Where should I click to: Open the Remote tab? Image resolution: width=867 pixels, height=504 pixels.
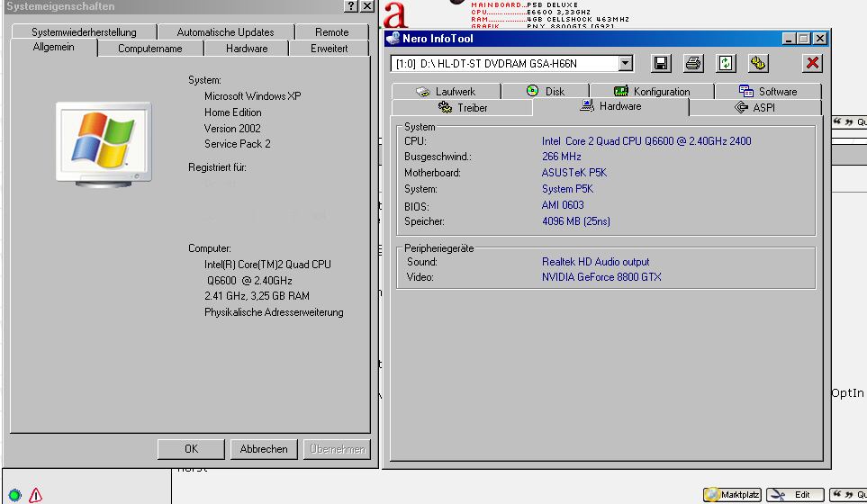331,32
